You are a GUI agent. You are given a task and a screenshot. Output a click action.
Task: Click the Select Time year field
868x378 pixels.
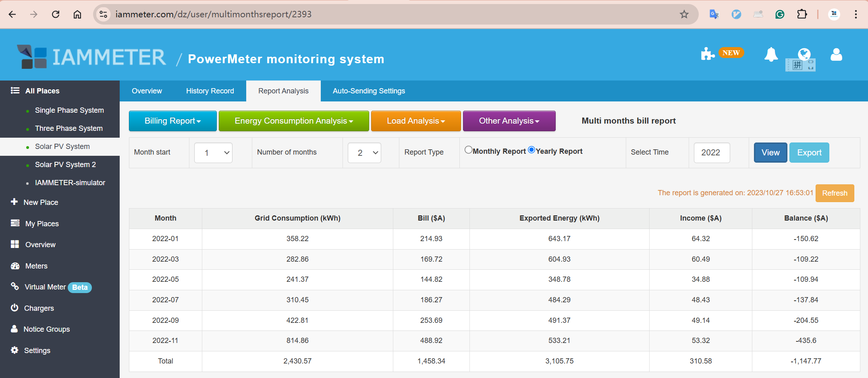point(712,153)
